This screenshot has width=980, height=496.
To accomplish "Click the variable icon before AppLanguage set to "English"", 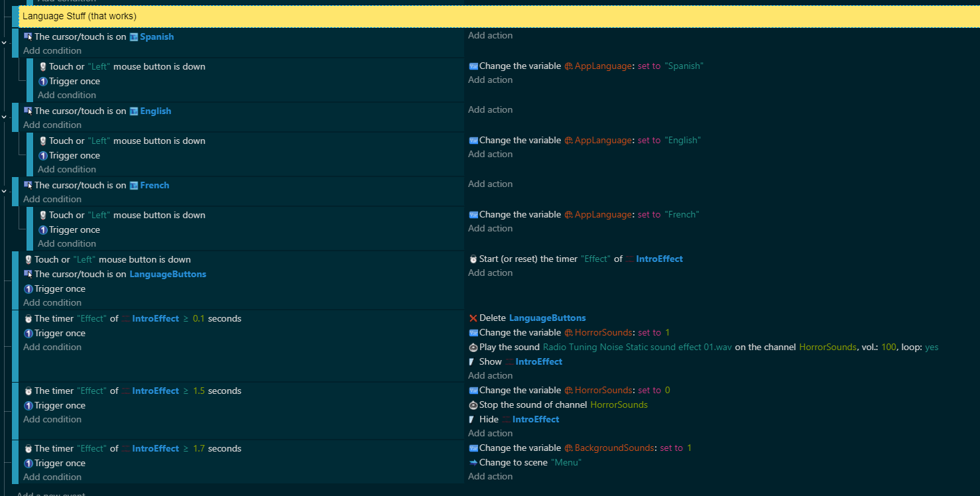I will 473,141.
